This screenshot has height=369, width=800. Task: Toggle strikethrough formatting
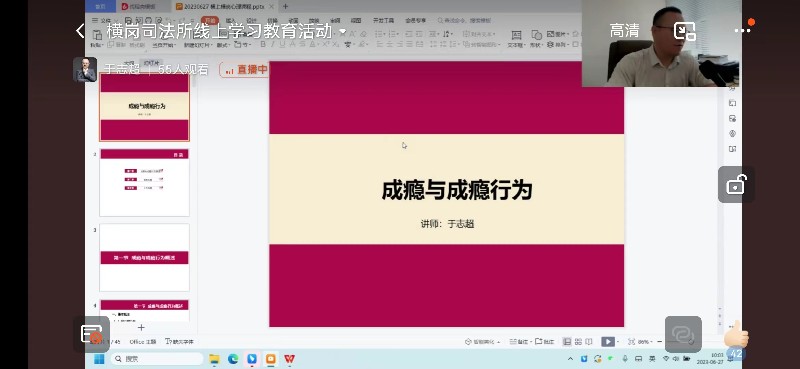coord(303,44)
